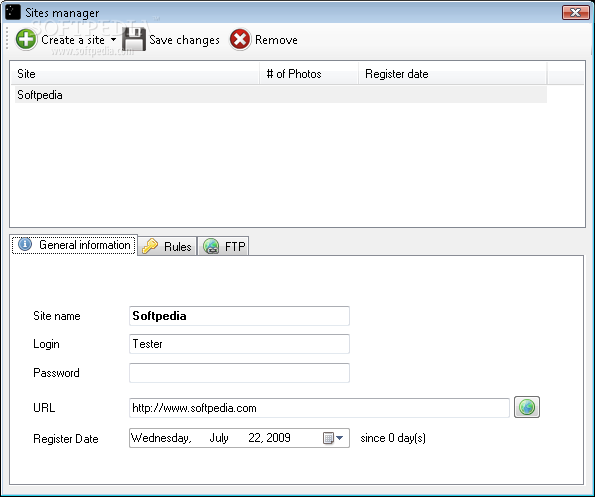Open the URL in browser with globe button

(527, 407)
